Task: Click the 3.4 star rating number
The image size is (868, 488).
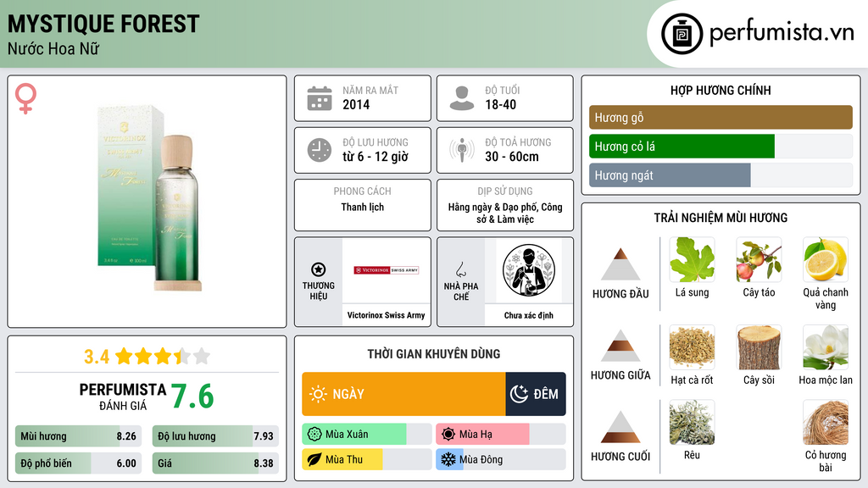Action: pyautogui.click(x=97, y=357)
